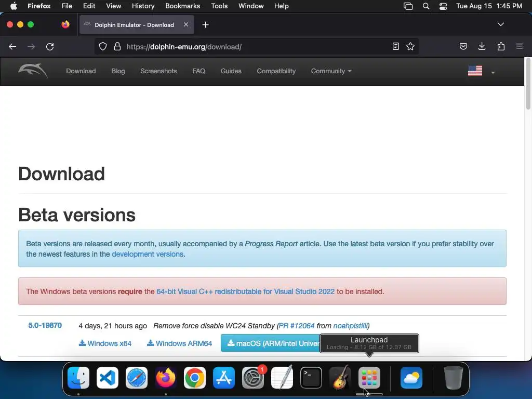The width and height of the screenshot is (532, 399).
Task: Open the Firefox hamburger application menu
Action: [x=520, y=46]
